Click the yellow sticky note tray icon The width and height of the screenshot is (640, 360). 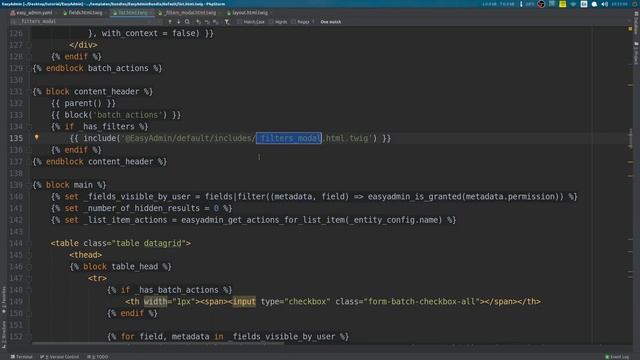tap(562, 4)
